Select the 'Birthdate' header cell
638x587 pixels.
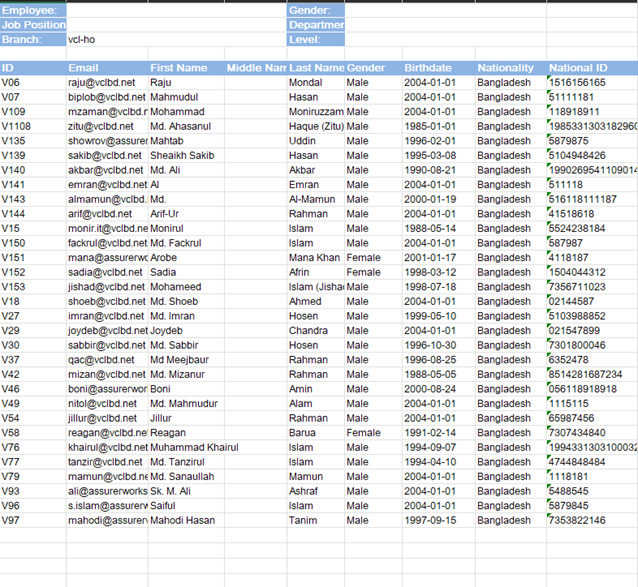[439, 68]
